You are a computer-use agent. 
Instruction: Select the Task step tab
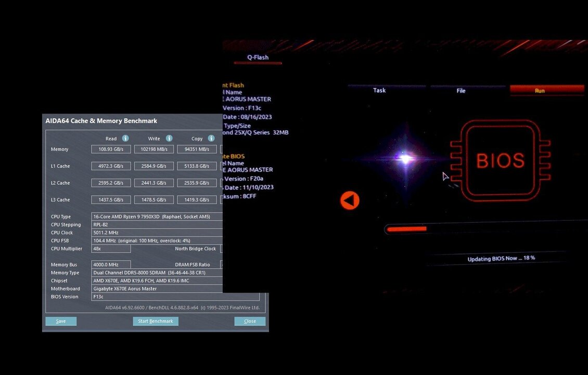pyautogui.click(x=379, y=91)
